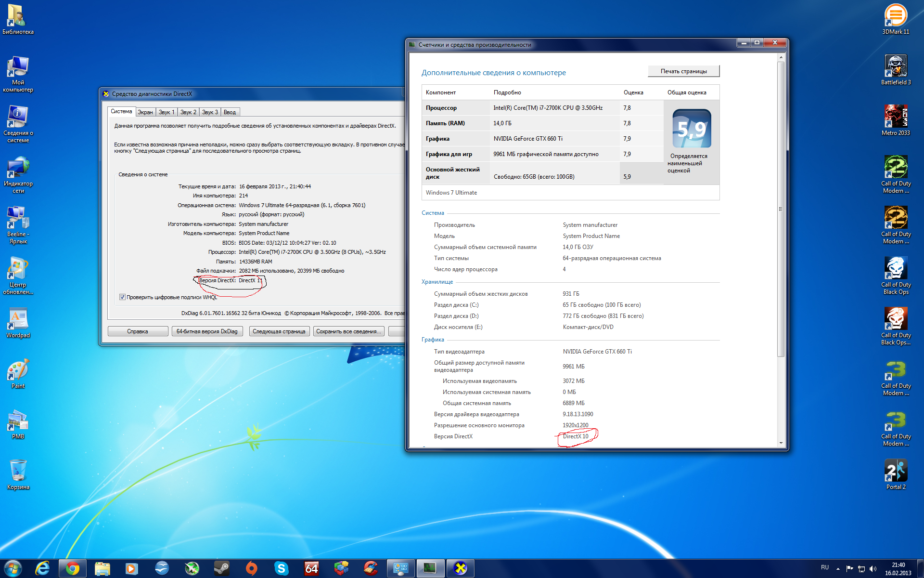Click the performance monitor taskbar button
This screenshot has width=924, height=578.
[x=430, y=568]
